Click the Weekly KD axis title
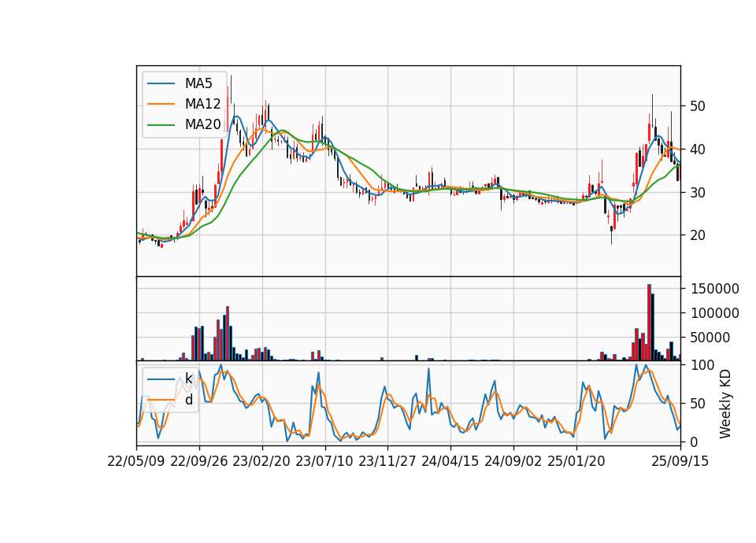The image size is (756, 543). (725, 404)
